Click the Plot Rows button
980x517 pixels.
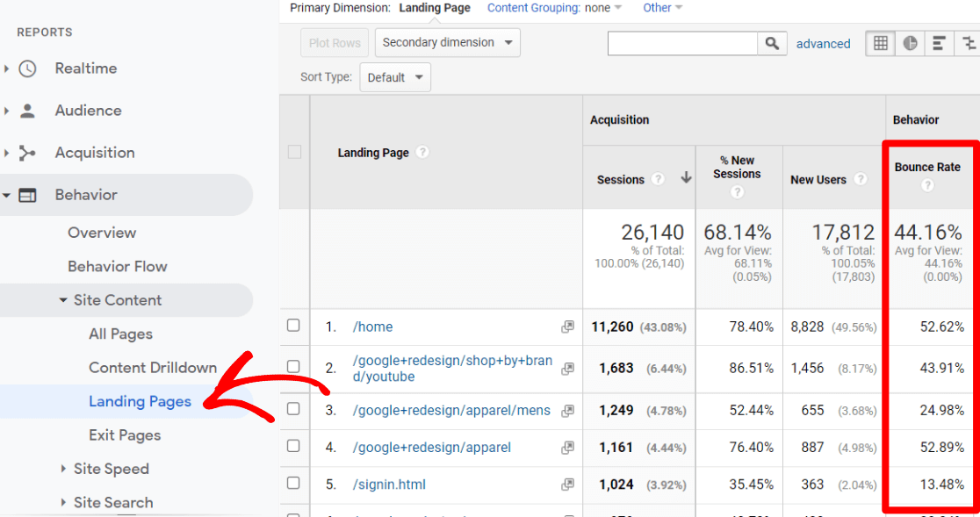tap(335, 42)
